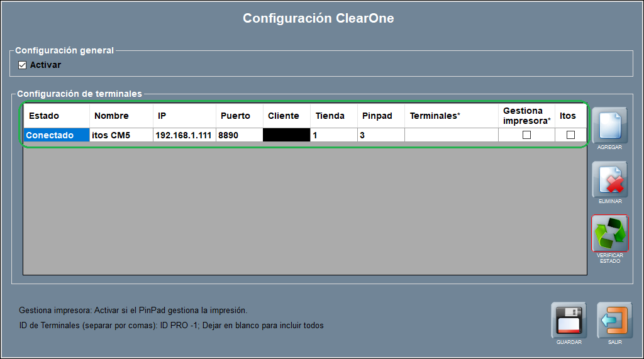644x359 pixels.
Task: Click the Nombre cell containing itos CM5
Action: 121,135
